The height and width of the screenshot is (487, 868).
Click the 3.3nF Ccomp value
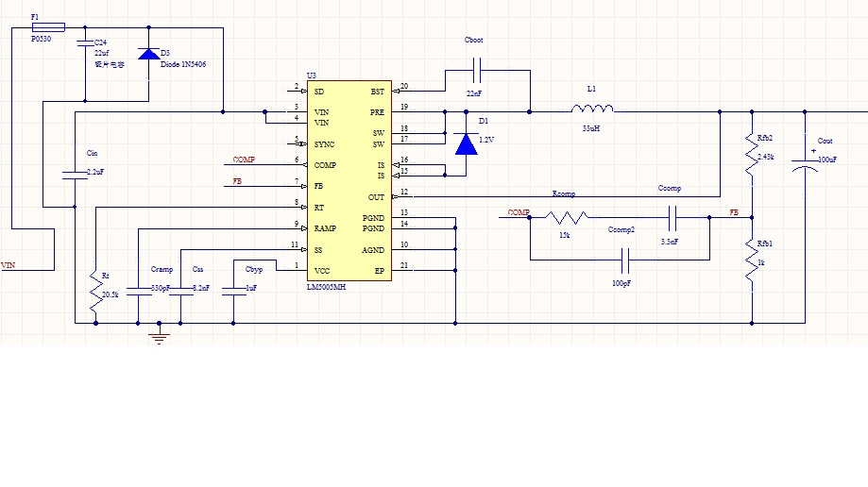670,242
